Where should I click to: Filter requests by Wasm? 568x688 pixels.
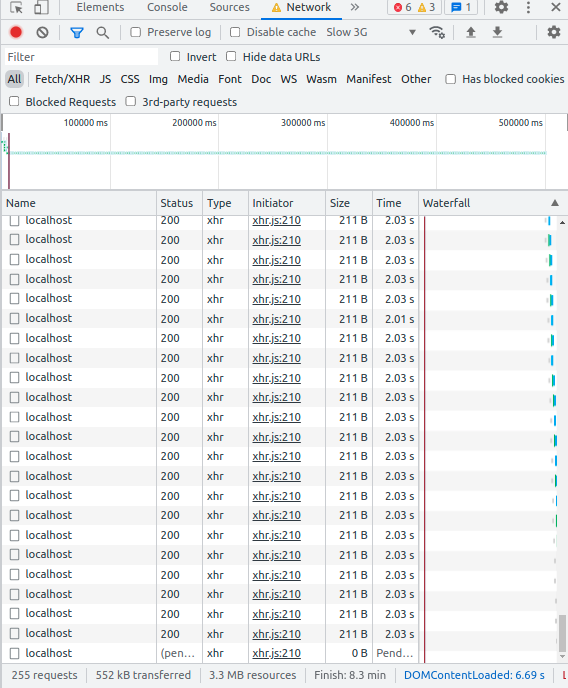322,79
